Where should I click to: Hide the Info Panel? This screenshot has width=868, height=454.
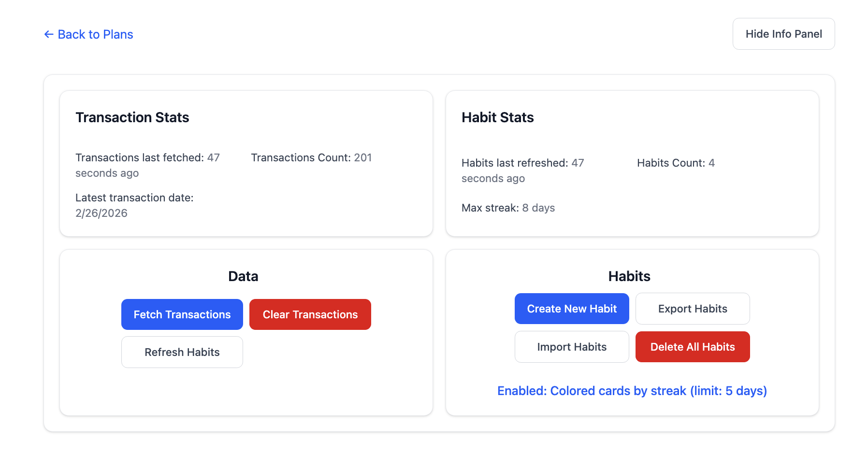tap(783, 34)
